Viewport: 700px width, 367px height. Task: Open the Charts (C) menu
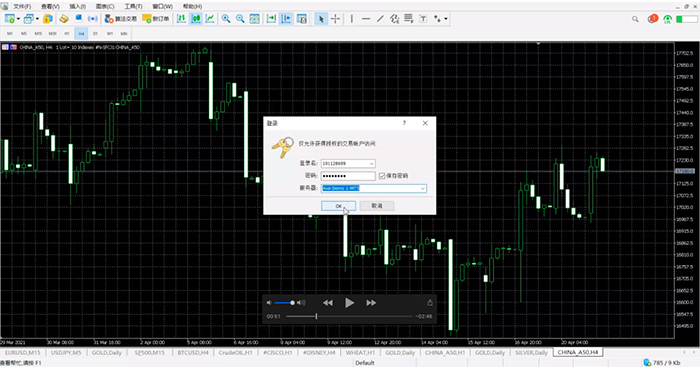(x=105, y=6)
